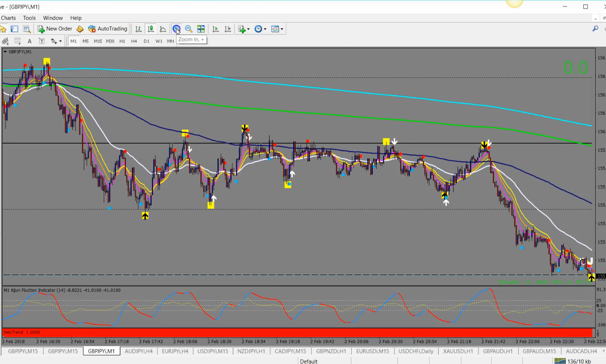Screen dimensions: 606x364
Task: Switch to the EURJPYi,H4 chart tab
Action: (175, 351)
